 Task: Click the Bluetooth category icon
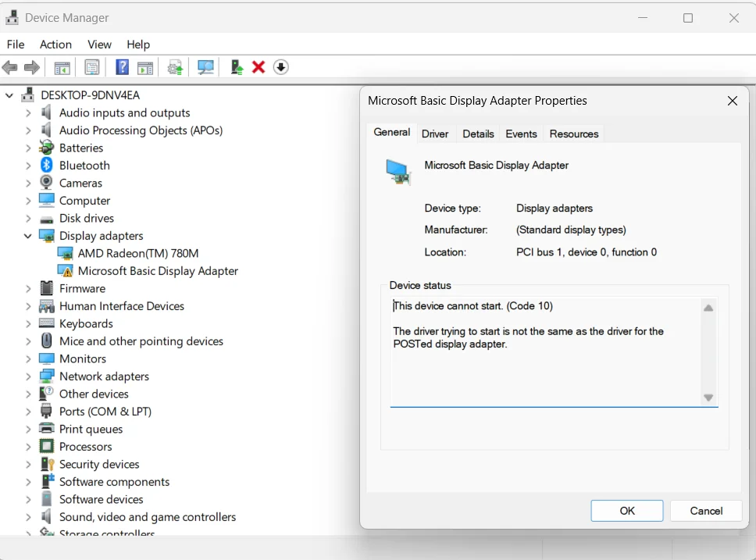pos(46,165)
